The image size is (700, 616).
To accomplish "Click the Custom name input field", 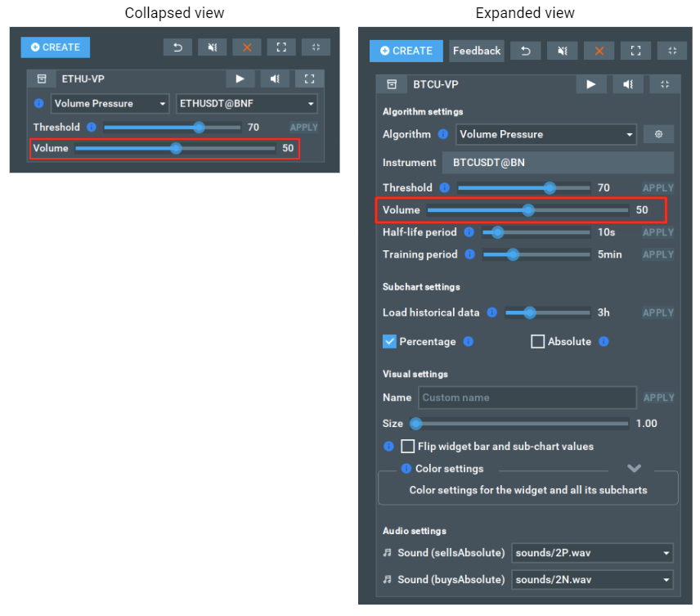I will coord(527,398).
